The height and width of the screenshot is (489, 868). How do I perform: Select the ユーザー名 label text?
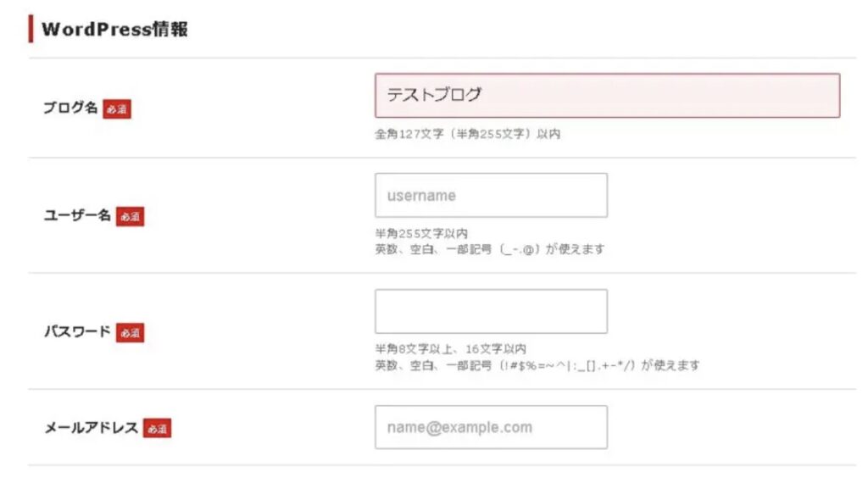77,215
